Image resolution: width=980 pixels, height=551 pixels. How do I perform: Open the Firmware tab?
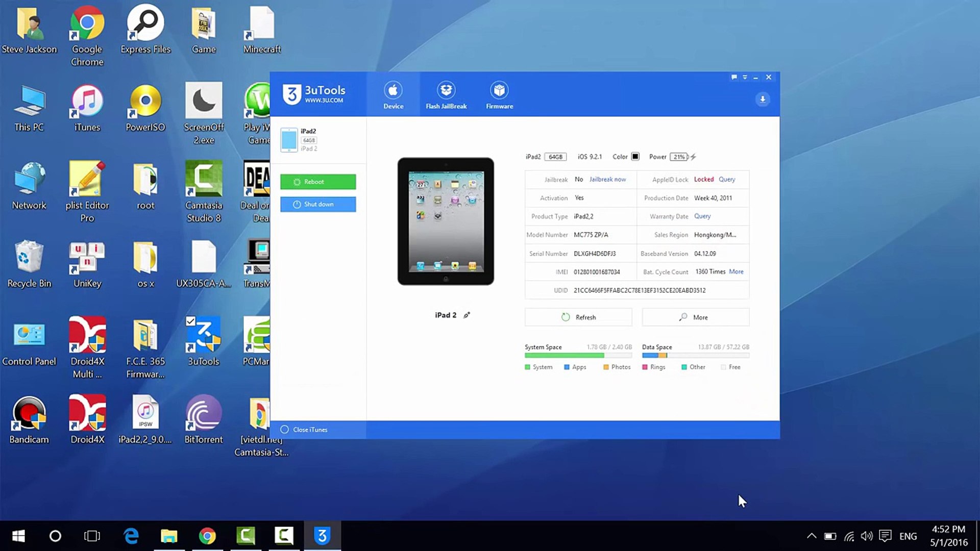click(499, 95)
